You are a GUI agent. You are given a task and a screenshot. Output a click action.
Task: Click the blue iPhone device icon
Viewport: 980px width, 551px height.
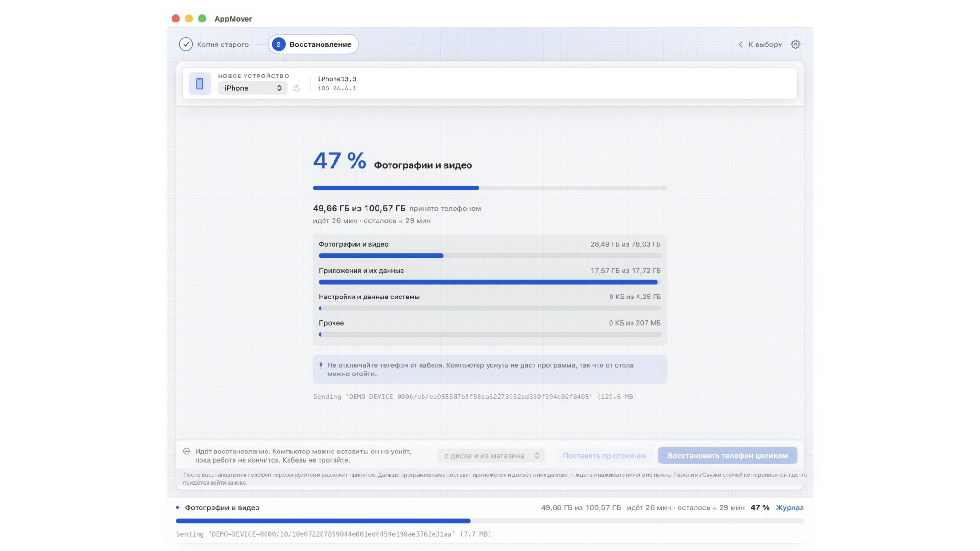[200, 84]
